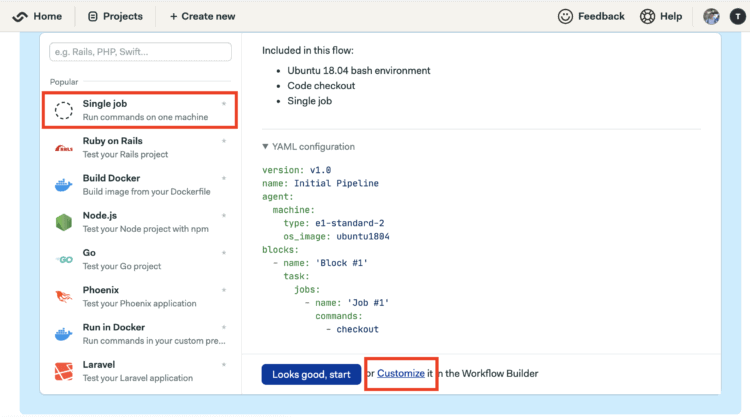Open the user avatar photo

click(x=711, y=16)
